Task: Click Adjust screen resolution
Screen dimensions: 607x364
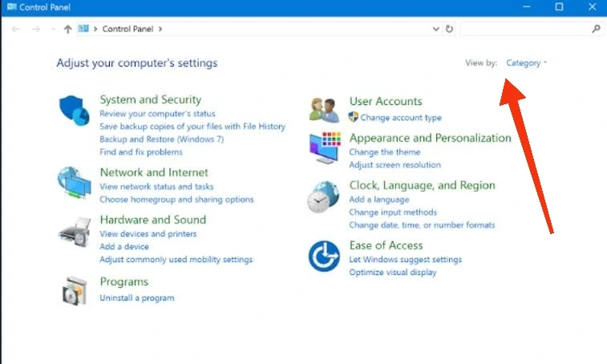Action: point(395,164)
